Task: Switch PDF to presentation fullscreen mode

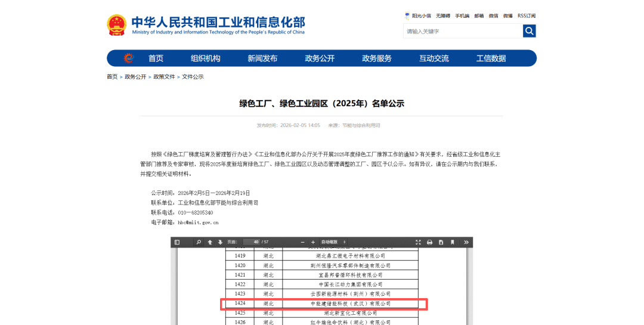Action: coord(418,242)
